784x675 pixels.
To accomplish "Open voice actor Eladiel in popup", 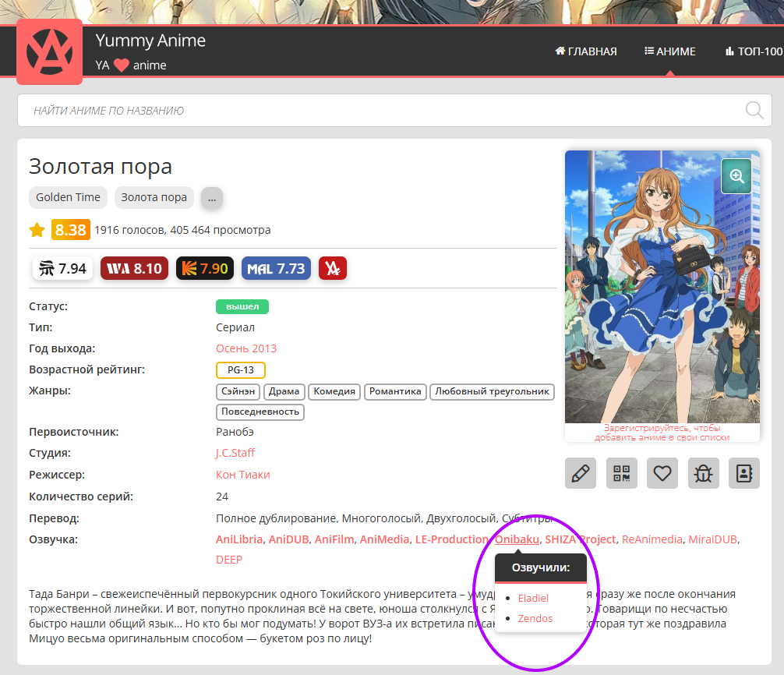I will point(533,598).
